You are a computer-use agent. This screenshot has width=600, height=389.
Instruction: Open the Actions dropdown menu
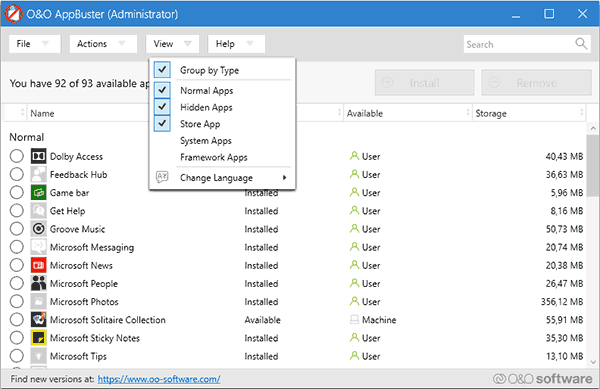(x=103, y=44)
